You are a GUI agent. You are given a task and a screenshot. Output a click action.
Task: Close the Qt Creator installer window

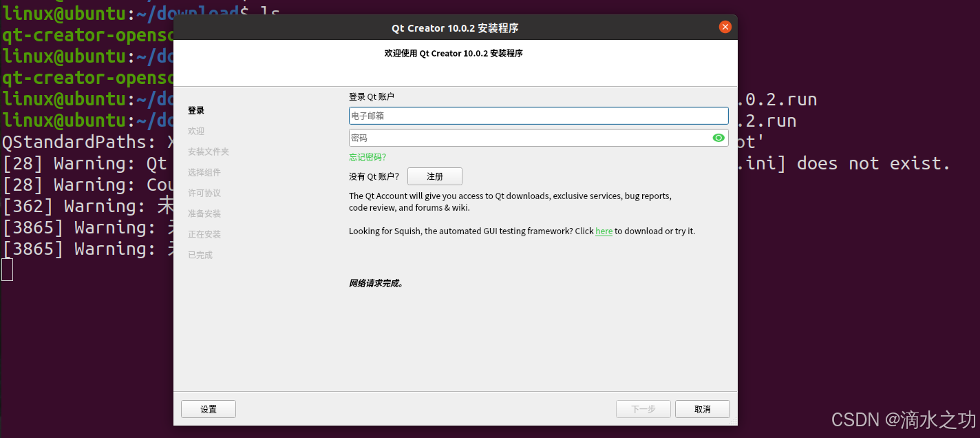725,27
